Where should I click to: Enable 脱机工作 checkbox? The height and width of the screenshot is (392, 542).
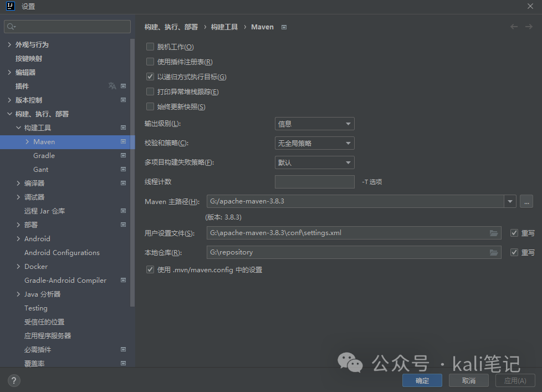point(150,47)
